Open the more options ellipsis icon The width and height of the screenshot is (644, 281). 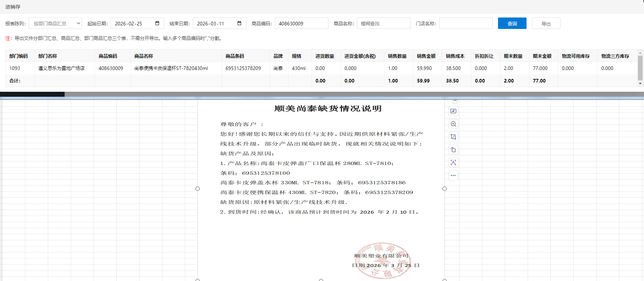[453, 175]
